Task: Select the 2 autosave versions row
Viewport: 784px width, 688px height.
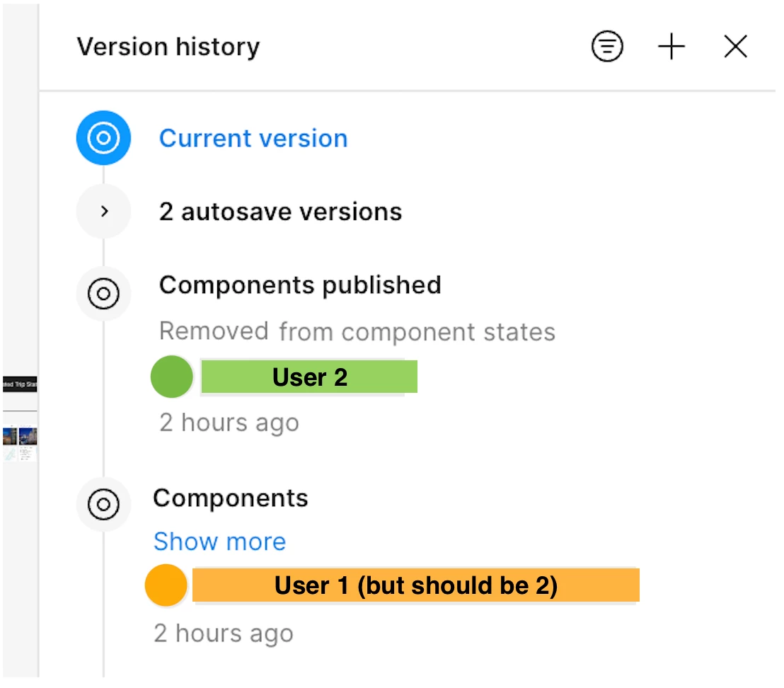Action: [280, 212]
